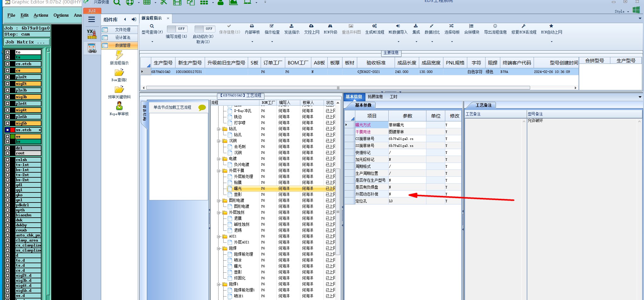Open dropdown arrow under 内部审核
The height and width of the screenshot is (300, 644).
[252, 42]
